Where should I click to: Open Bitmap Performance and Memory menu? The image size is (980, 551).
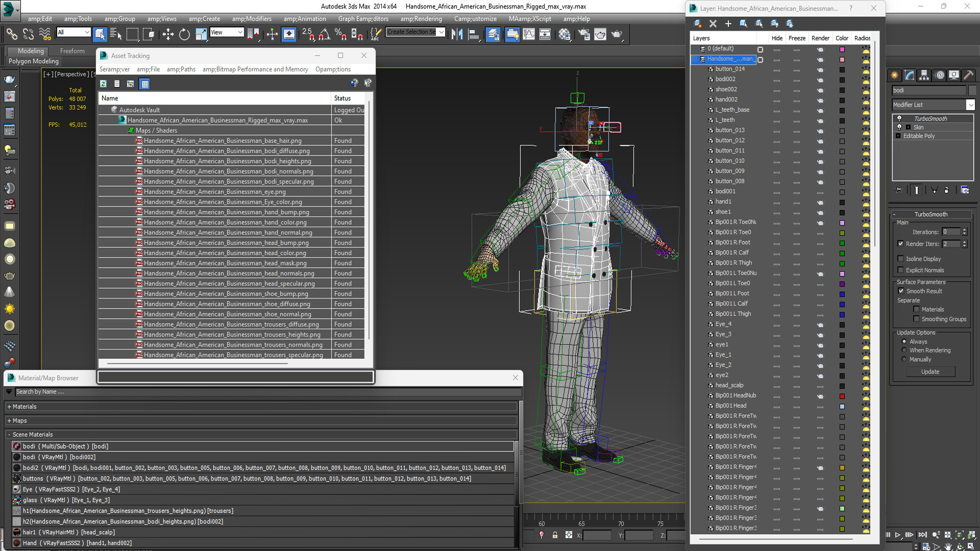point(255,69)
